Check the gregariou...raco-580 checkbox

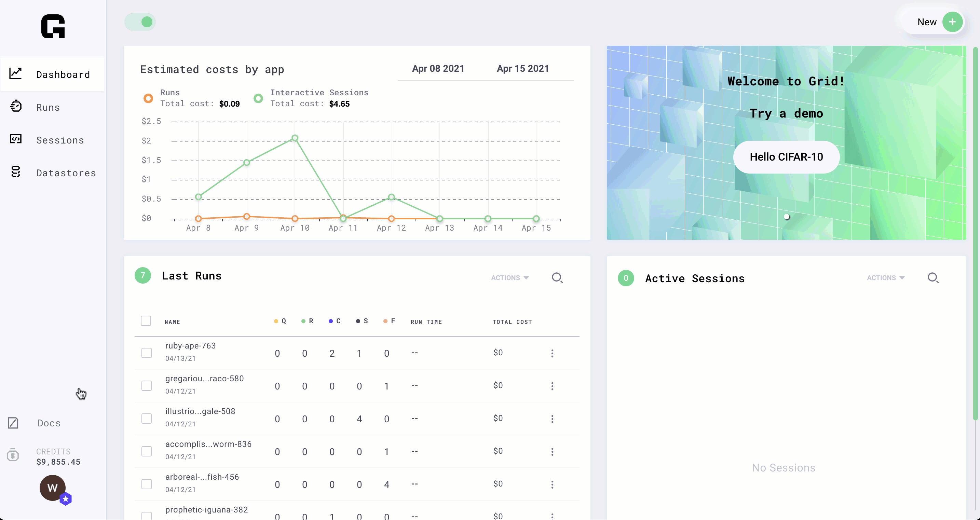tap(147, 386)
